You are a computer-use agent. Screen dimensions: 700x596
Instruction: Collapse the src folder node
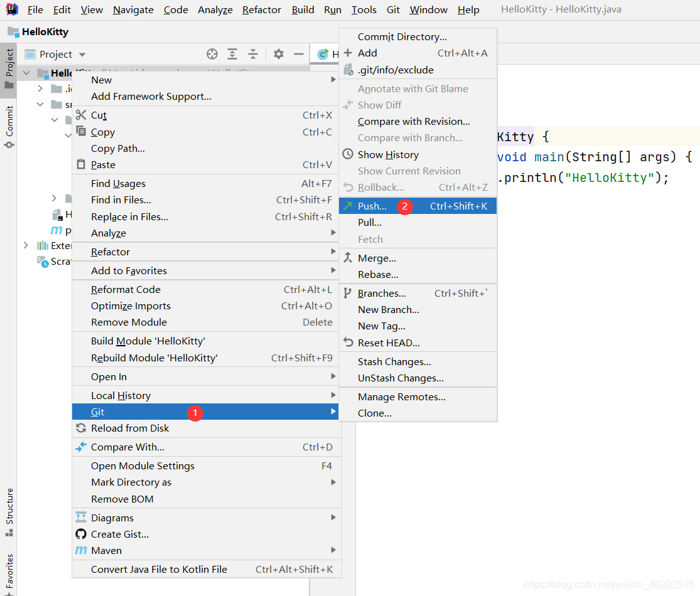coord(40,104)
